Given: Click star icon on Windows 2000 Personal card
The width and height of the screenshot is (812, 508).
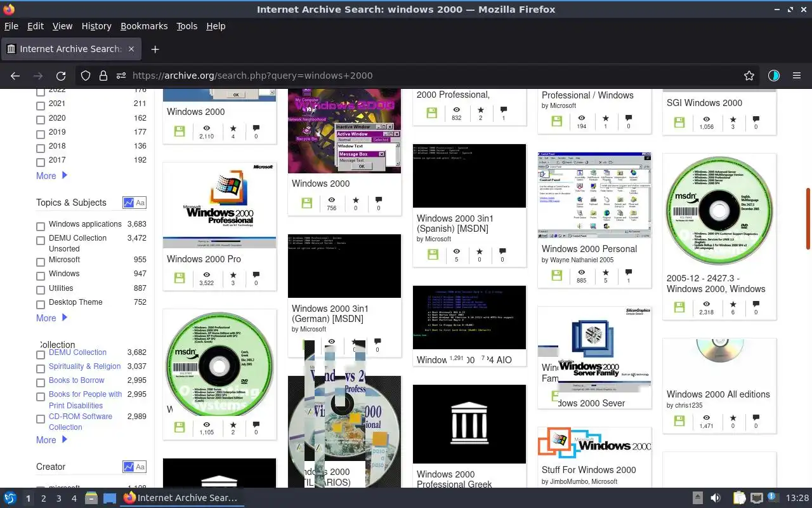Looking at the screenshot, I should pos(605,272).
